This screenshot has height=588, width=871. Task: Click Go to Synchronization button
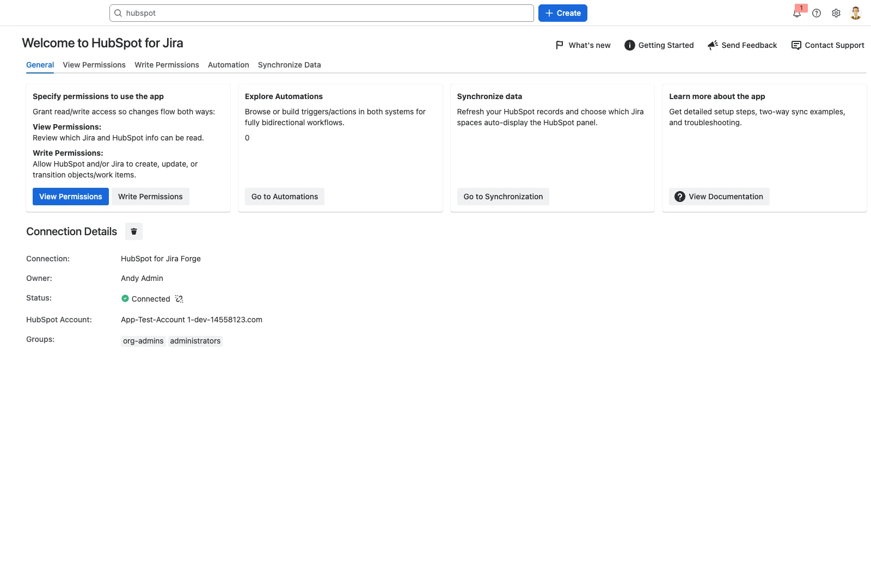pos(503,197)
